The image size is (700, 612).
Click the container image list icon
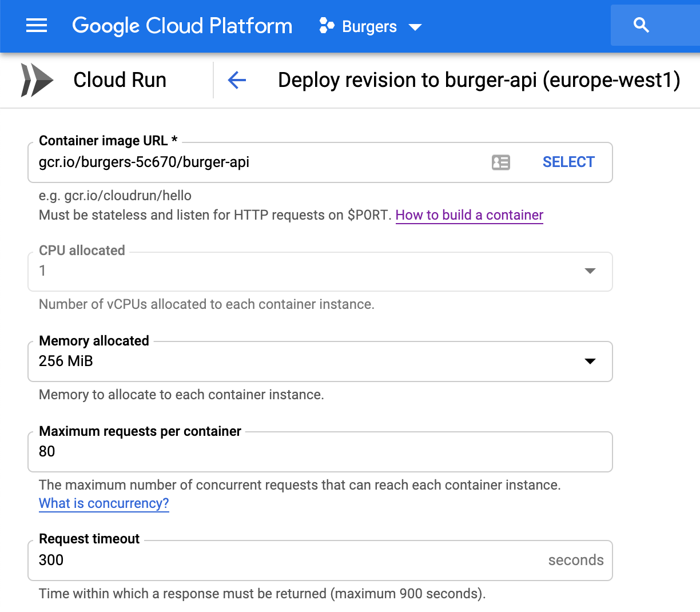coord(501,162)
